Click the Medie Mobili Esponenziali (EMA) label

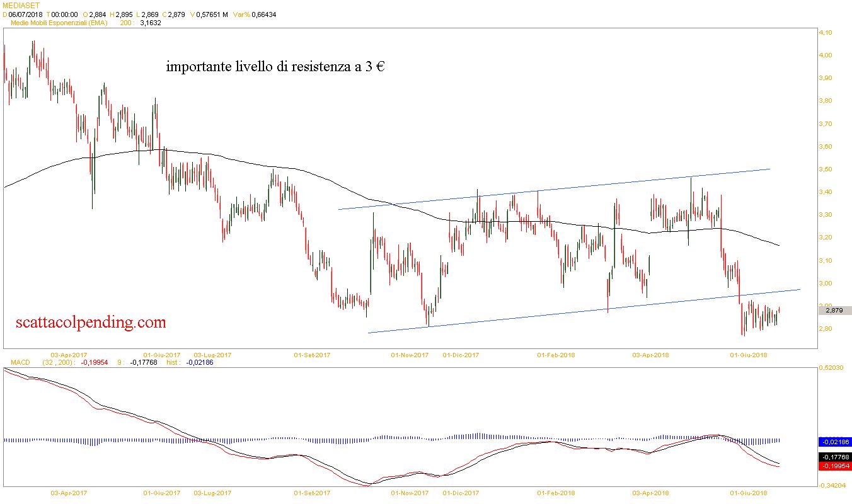[x=60, y=23]
